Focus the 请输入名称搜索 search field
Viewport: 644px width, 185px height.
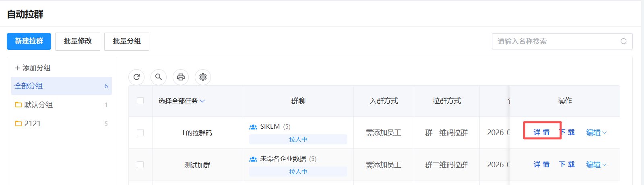click(x=562, y=41)
